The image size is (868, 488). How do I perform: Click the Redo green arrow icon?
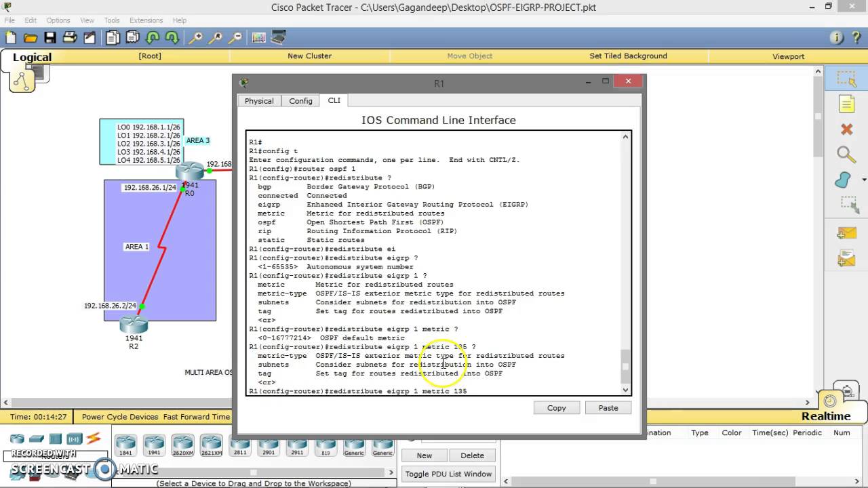[172, 38]
